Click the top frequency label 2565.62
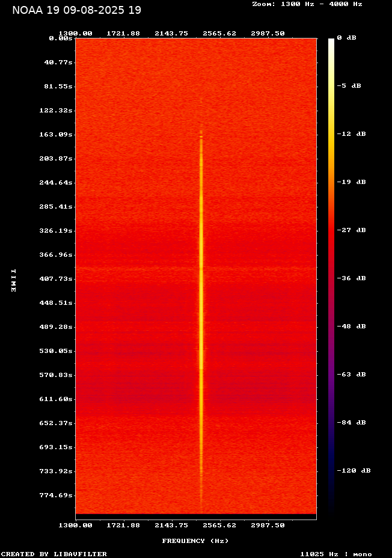 pos(219,34)
